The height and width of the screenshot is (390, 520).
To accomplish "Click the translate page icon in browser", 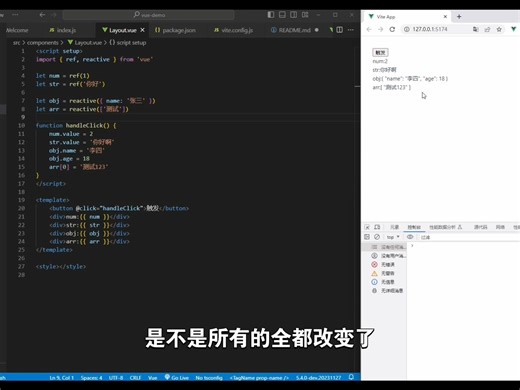I will tap(475, 29).
